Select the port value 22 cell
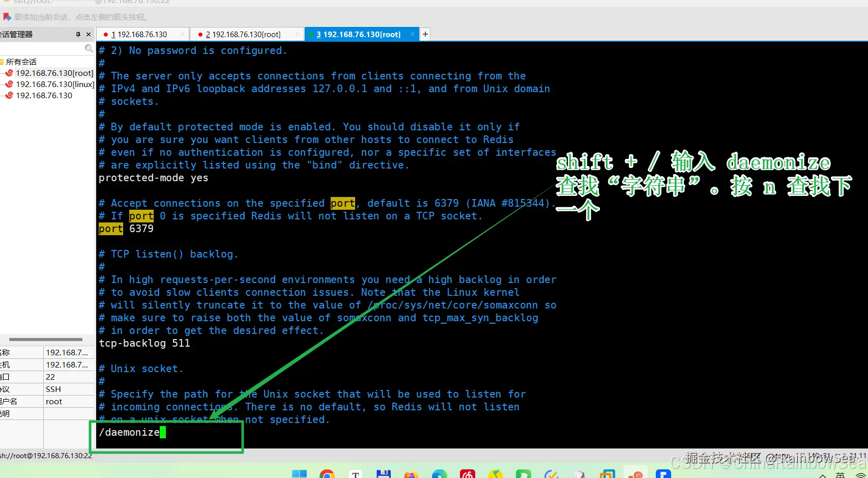 pyautogui.click(x=69, y=377)
